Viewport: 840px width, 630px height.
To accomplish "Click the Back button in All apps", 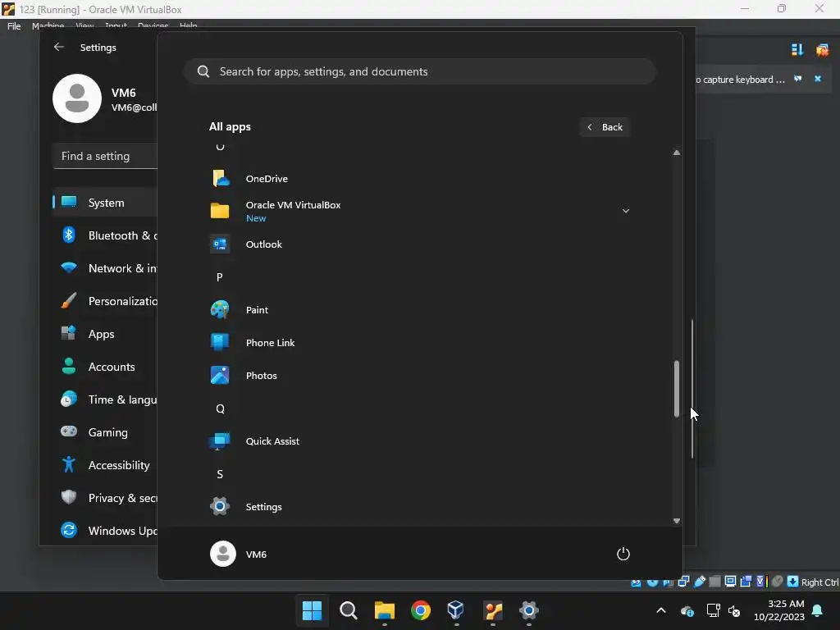I will pyautogui.click(x=605, y=127).
